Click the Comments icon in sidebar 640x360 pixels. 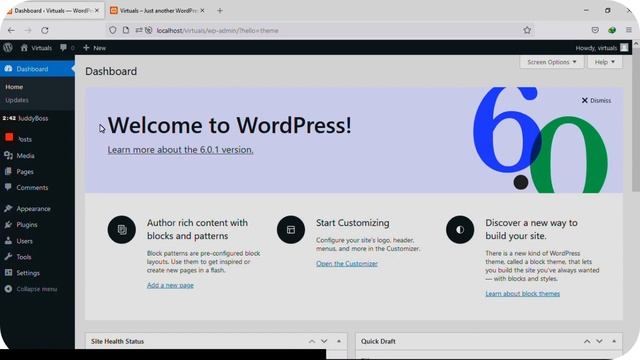tap(9, 187)
